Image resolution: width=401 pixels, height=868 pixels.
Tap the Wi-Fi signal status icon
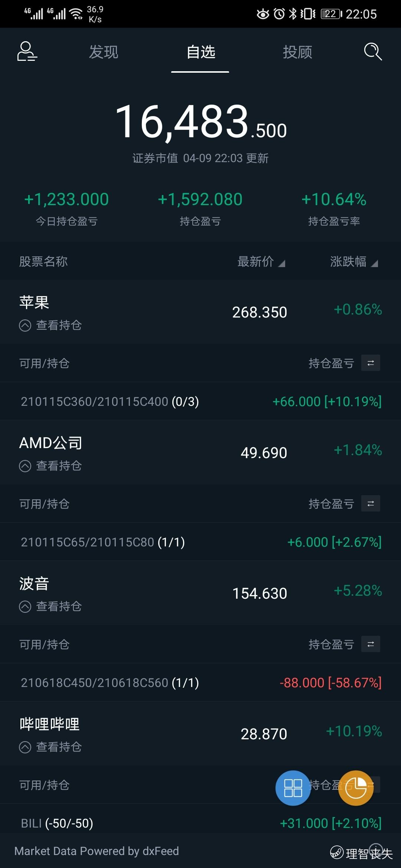[x=76, y=14]
